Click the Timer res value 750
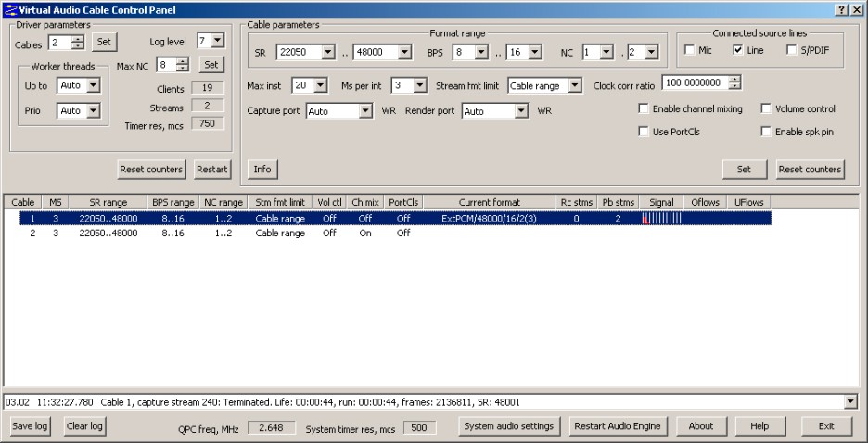This screenshot has height=443, width=868. coord(208,123)
